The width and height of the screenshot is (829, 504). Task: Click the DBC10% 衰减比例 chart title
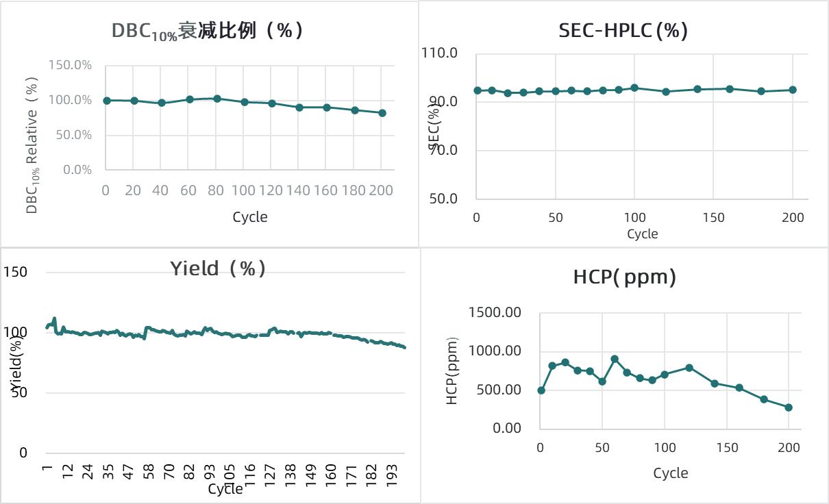[x=208, y=31]
